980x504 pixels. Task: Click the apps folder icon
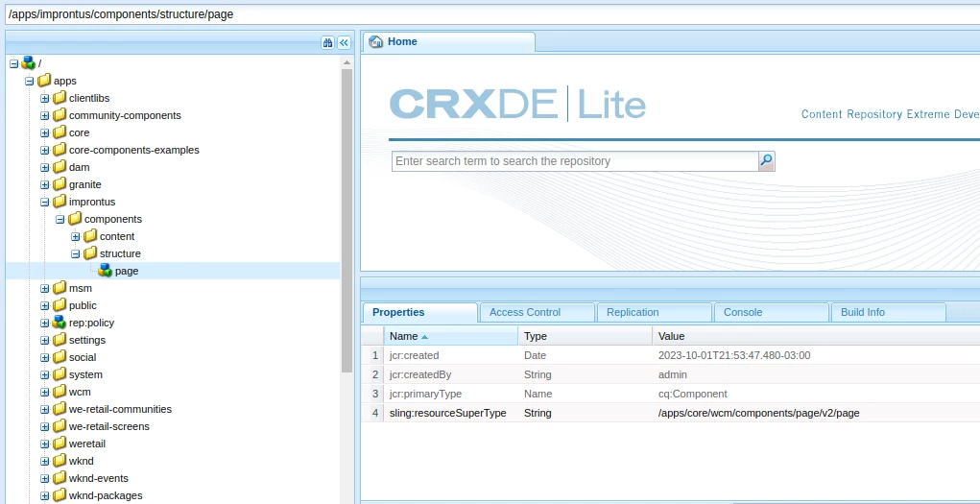(x=44, y=81)
